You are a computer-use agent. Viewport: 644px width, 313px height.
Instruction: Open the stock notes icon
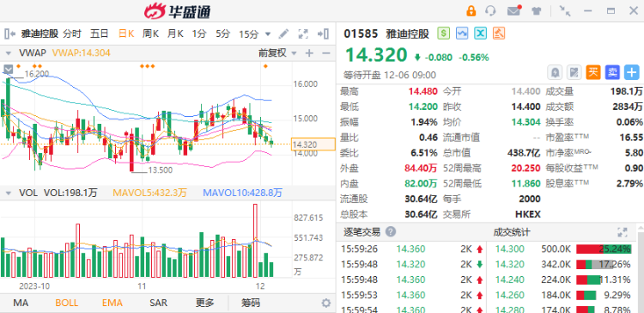coord(574,72)
